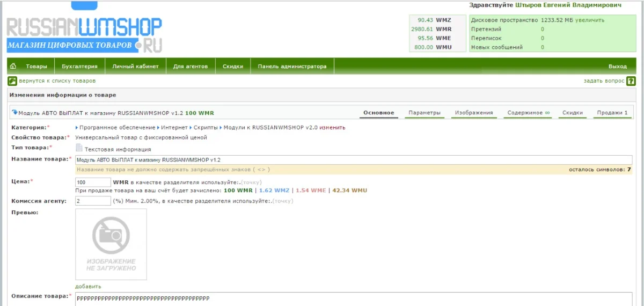Click the question mark help icon
The height and width of the screenshot is (306, 644).
point(631,81)
